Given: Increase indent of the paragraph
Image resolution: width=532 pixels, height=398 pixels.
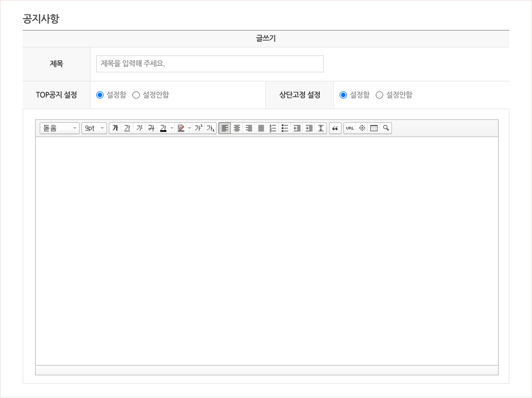Looking at the screenshot, I should coord(308,128).
